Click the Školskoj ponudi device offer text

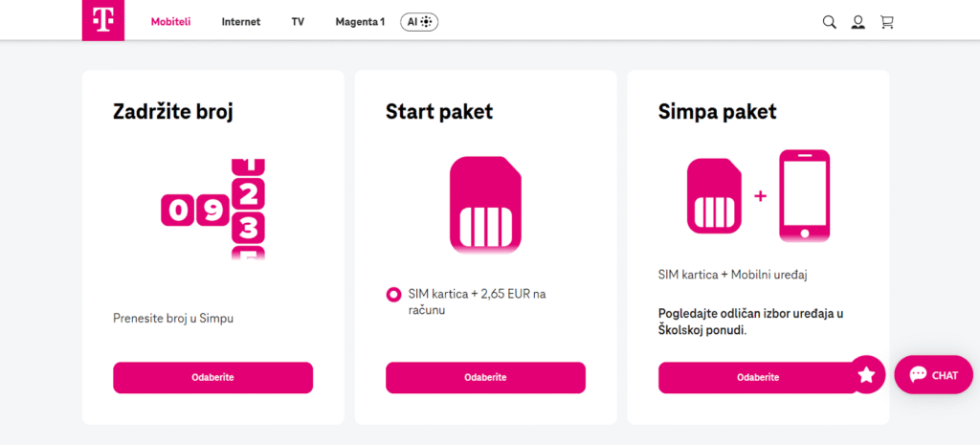pyautogui.click(x=751, y=322)
